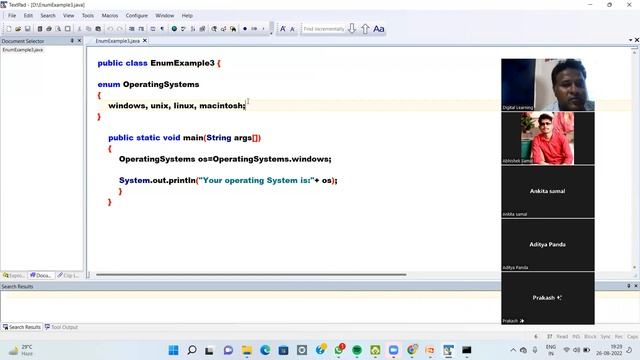Open the Configure menu
640x360 pixels.
pyautogui.click(x=137, y=16)
